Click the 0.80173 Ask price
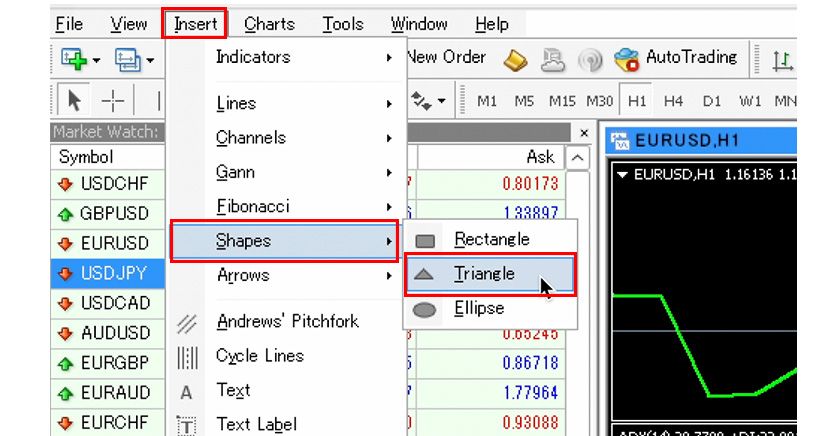 530,184
